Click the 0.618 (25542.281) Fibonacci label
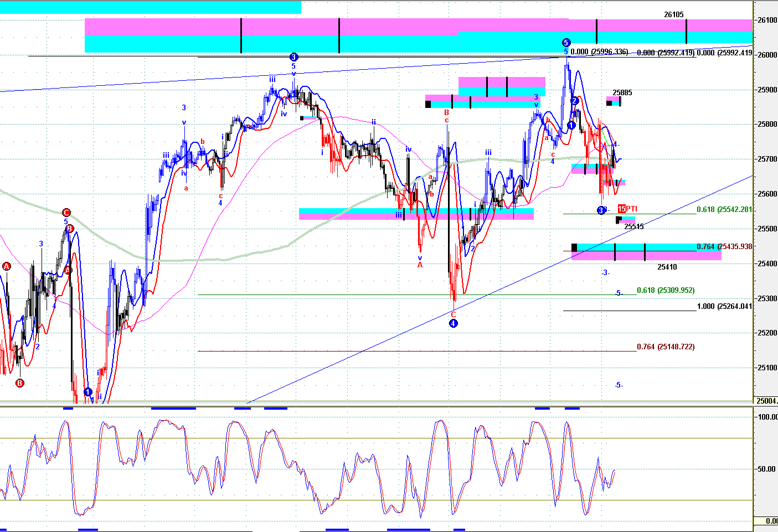Viewport: 778px width, 532px height. [x=724, y=209]
